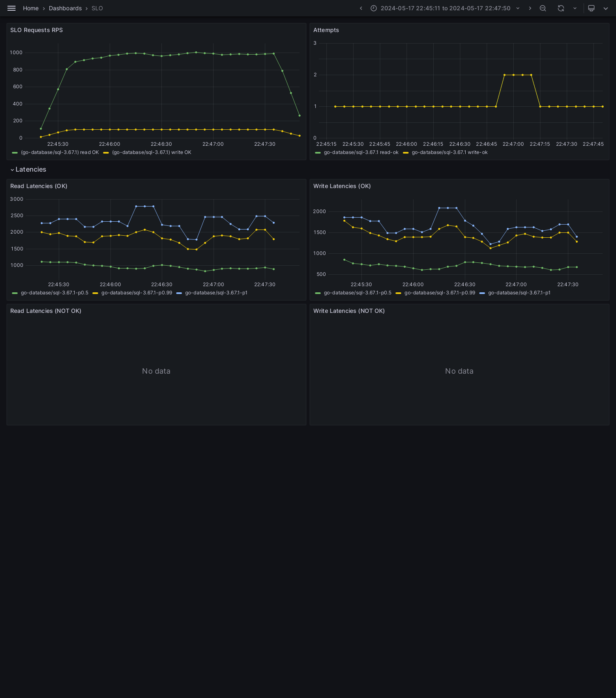Toggle p0.99 series in the Write Latencies legend
The image size is (616, 698).
point(440,293)
